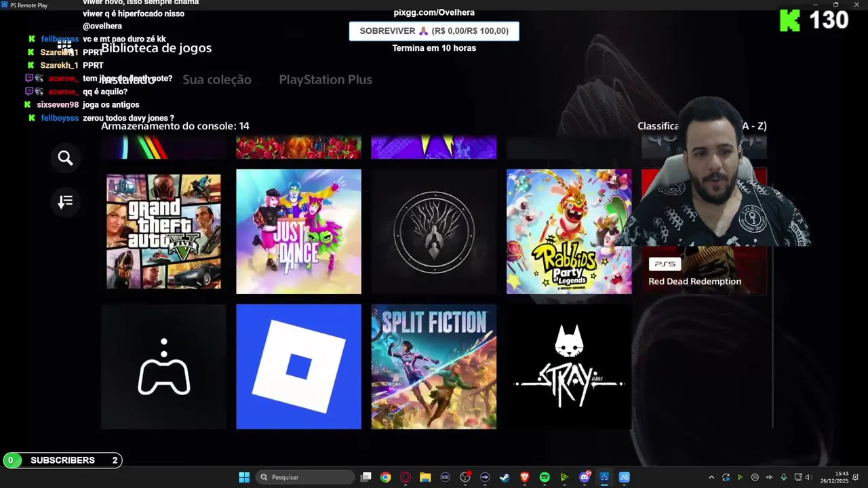868x488 pixels.
Task: Launch the Roblox game tile
Action: [298, 367]
